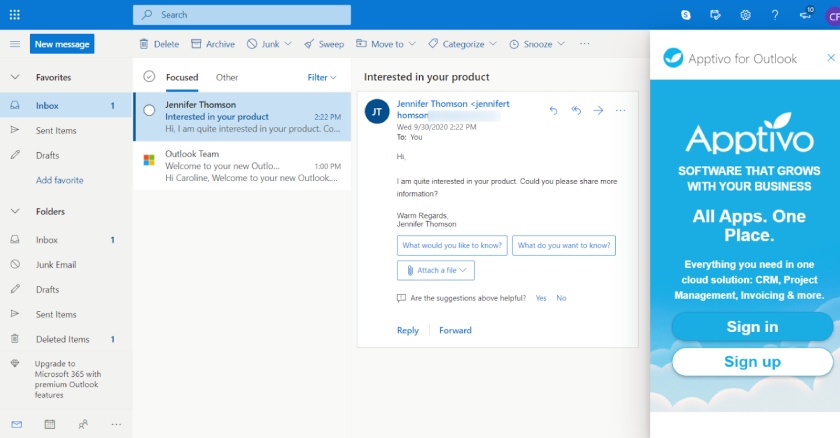Click the Reply link below message

(408, 330)
